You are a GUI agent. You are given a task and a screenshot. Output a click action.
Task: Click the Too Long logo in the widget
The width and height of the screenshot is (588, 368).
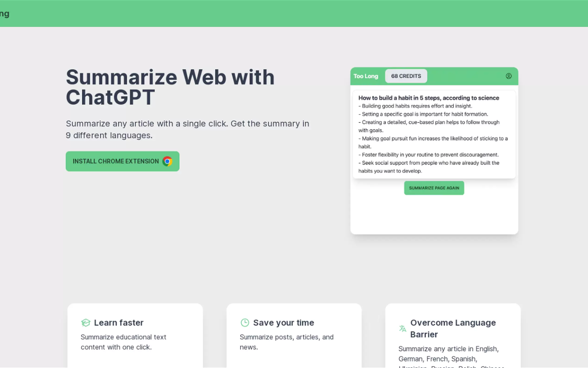(x=366, y=76)
